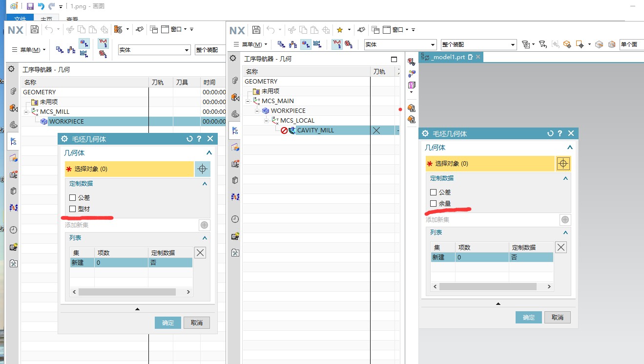
Task: Open 整个装配 dropdown in right NX window
Action: tap(478, 44)
